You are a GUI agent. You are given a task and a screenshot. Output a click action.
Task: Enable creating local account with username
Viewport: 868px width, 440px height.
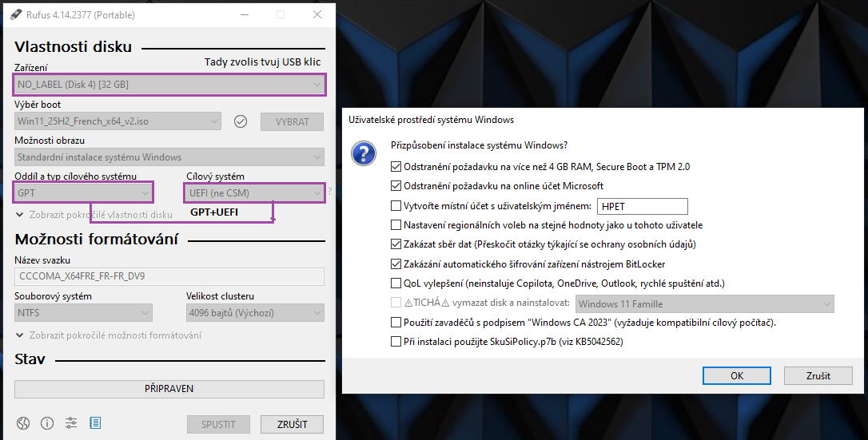click(x=396, y=206)
